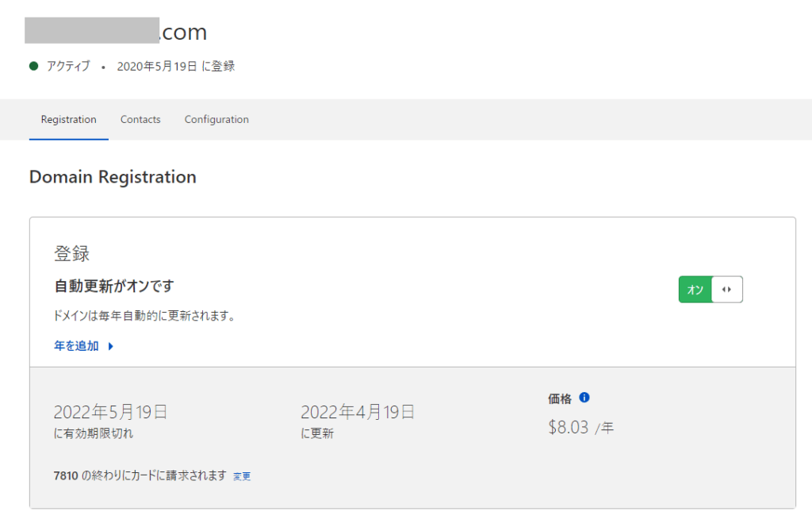Click the Domain Registration heading
Viewport: 812px width, 527px height.
pyautogui.click(x=113, y=177)
